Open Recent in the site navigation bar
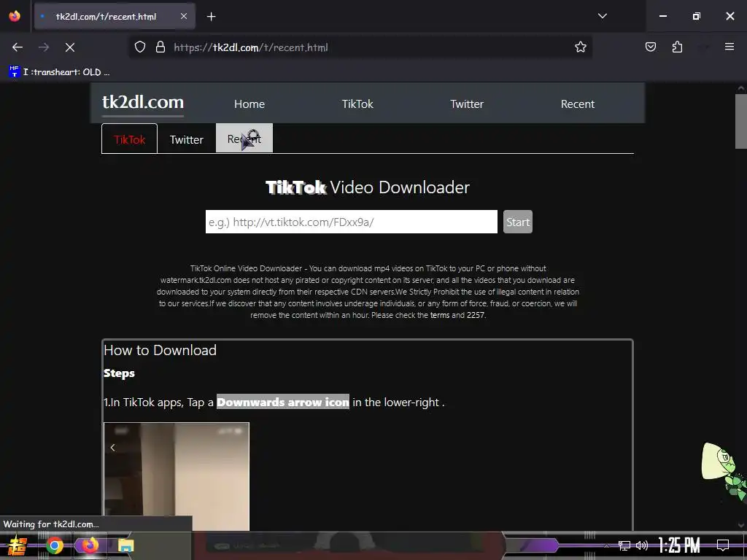 578,104
